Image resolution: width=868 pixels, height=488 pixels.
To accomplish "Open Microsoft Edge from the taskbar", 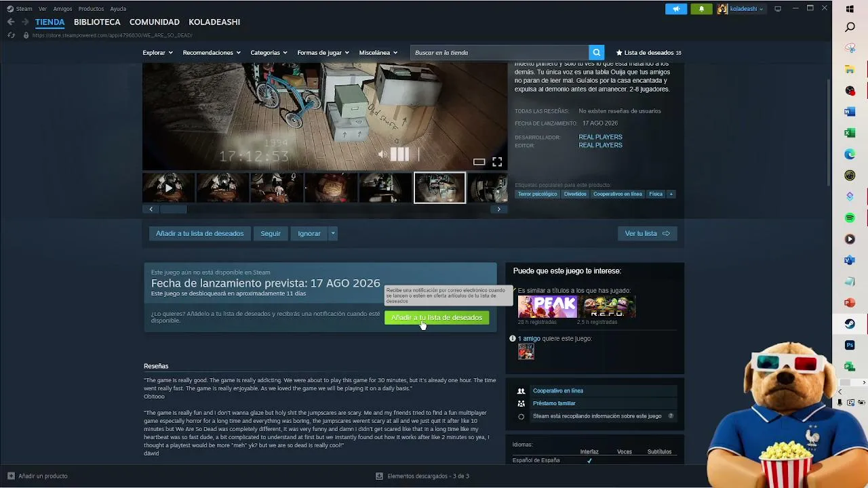I will (850, 155).
